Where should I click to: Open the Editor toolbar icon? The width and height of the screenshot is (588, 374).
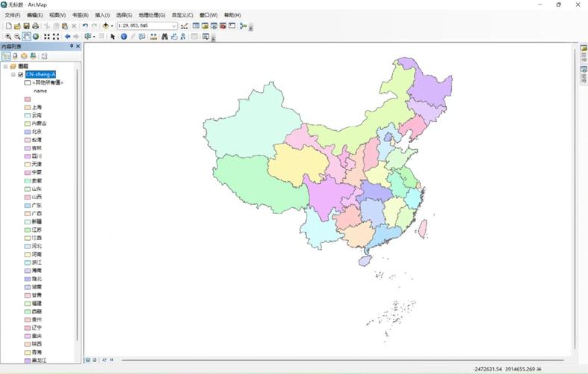(184, 26)
